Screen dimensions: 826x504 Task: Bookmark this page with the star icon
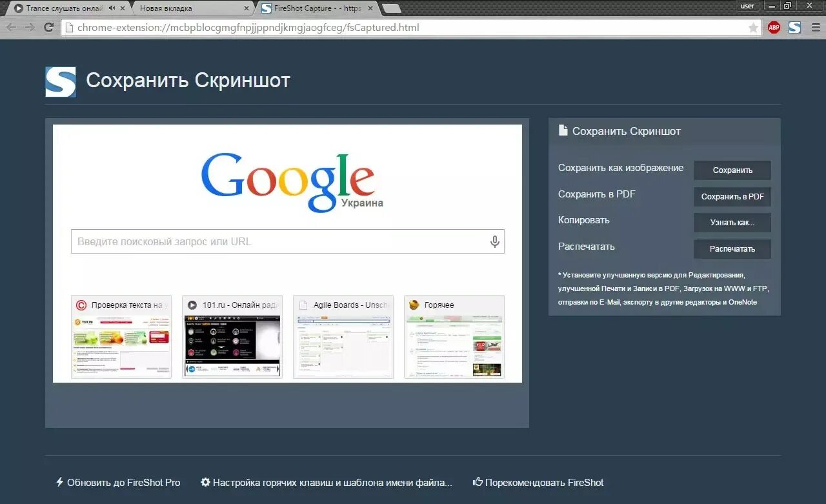click(x=753, y=28)
